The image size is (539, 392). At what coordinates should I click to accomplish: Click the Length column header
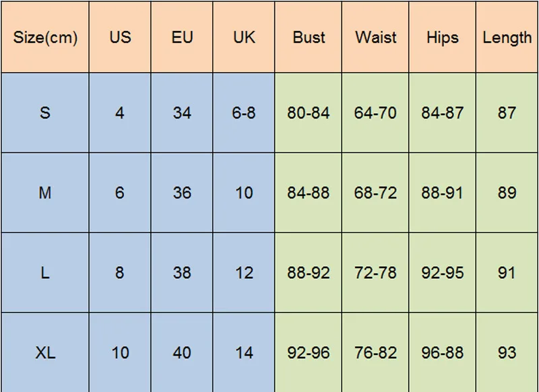pos(507,37)
